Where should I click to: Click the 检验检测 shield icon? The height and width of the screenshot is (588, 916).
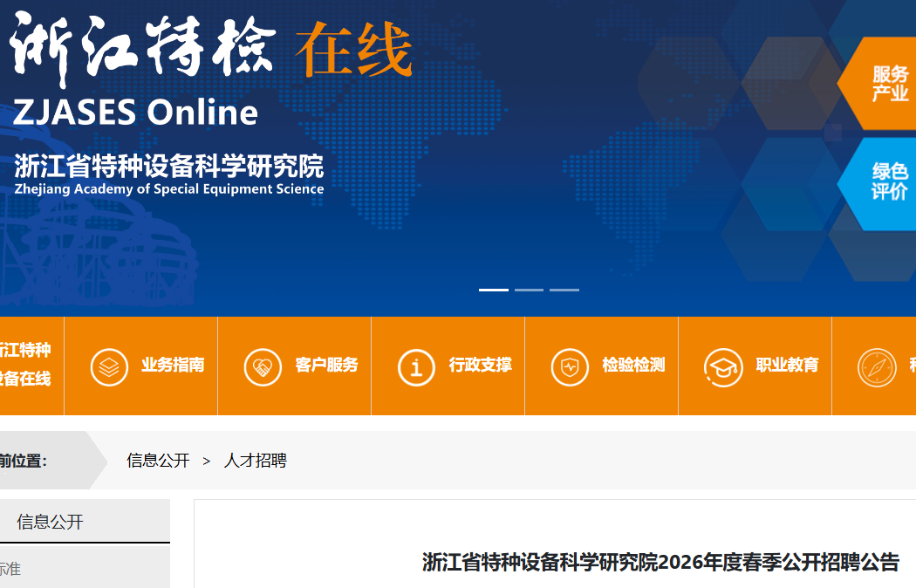pyautogui.click(x=570, y=366)
